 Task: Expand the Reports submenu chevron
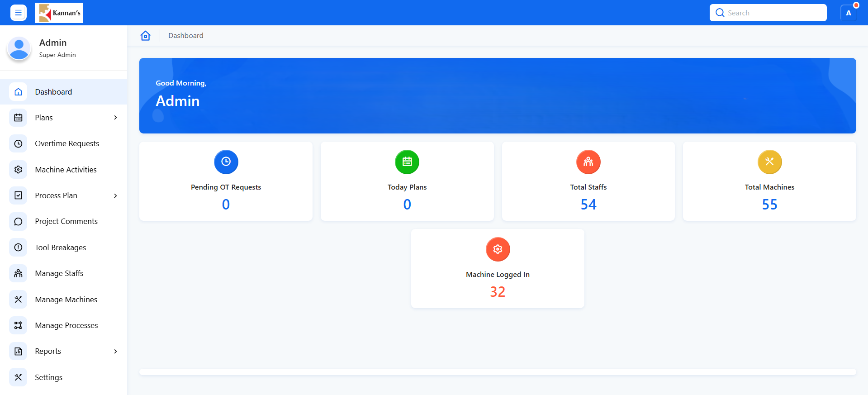tap(115, 351)
